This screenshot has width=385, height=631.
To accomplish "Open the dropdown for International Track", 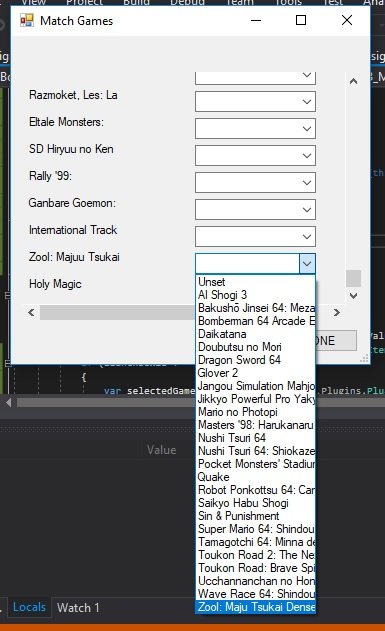I will (x=255, y=237).
